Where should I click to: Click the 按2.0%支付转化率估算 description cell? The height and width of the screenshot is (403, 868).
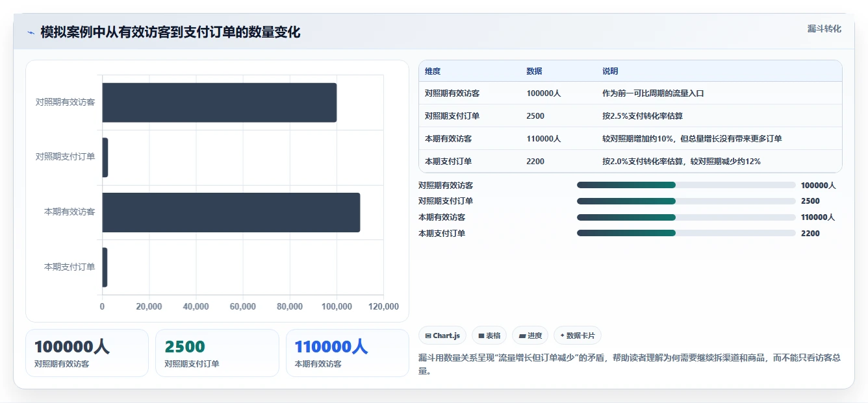pos(682,162)
